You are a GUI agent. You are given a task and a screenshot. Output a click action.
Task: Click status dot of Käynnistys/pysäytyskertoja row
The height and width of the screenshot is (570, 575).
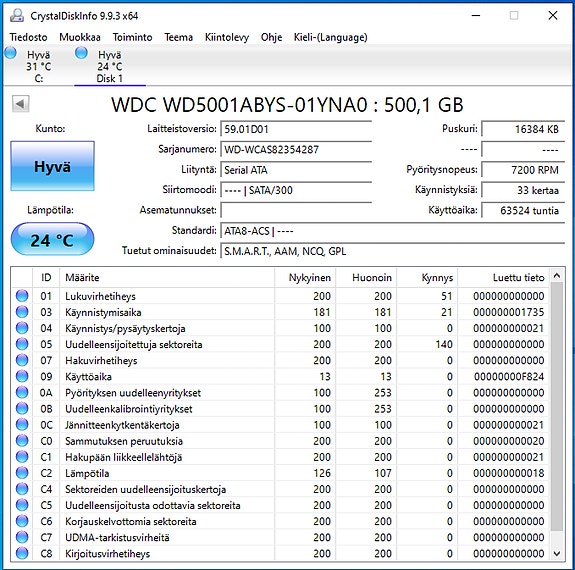coord(22,328)
